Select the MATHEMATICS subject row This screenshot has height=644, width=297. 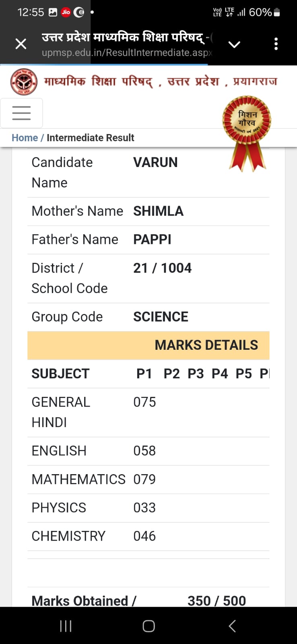pyautogui.click(x=148, y=479)
